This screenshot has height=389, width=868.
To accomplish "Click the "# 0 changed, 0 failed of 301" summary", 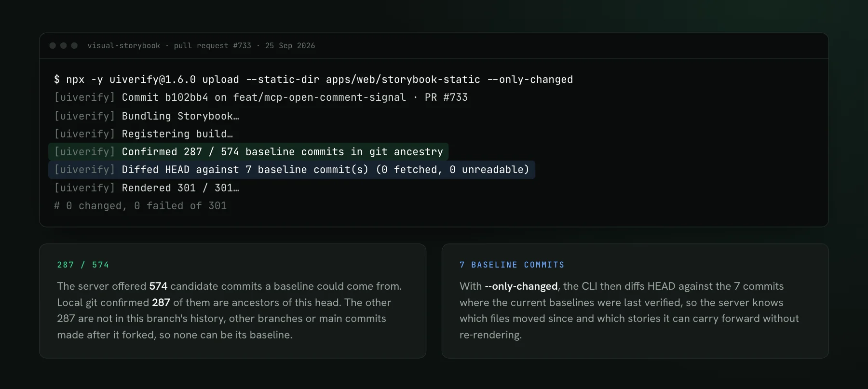I will tap(140, 206).
